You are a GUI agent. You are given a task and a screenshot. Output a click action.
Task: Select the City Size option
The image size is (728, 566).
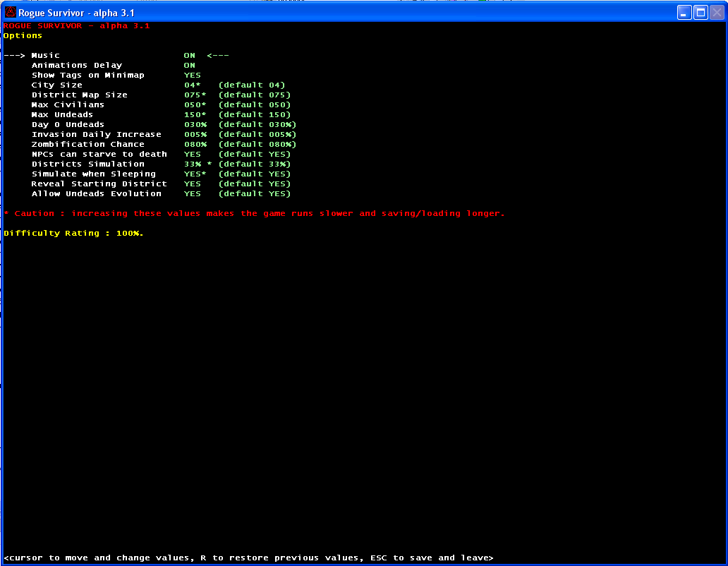coord(56,85)
